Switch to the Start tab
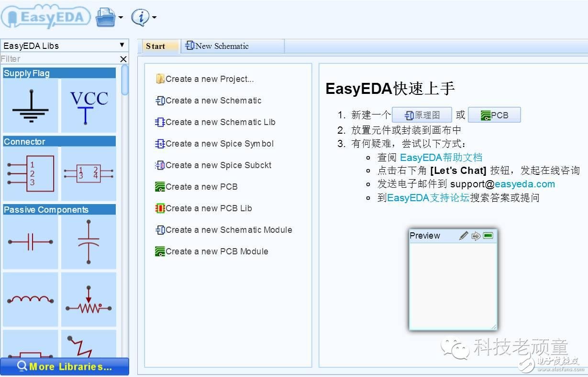 click(156, 46)
